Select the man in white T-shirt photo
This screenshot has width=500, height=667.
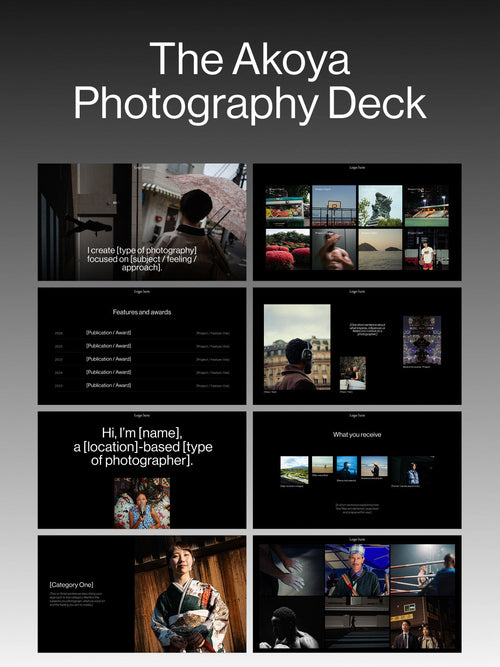pos(426,249)
